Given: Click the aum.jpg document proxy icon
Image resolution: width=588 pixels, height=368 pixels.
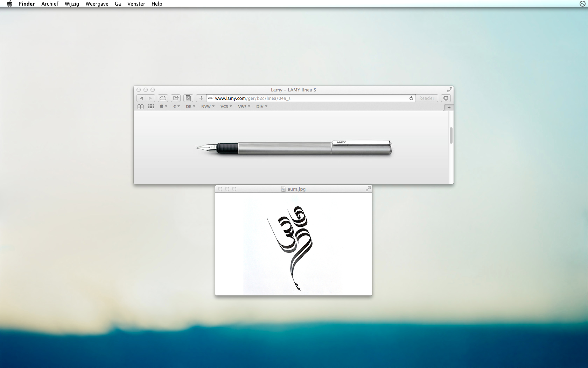Looking at the screenshot, I should (x=283, y=189).
